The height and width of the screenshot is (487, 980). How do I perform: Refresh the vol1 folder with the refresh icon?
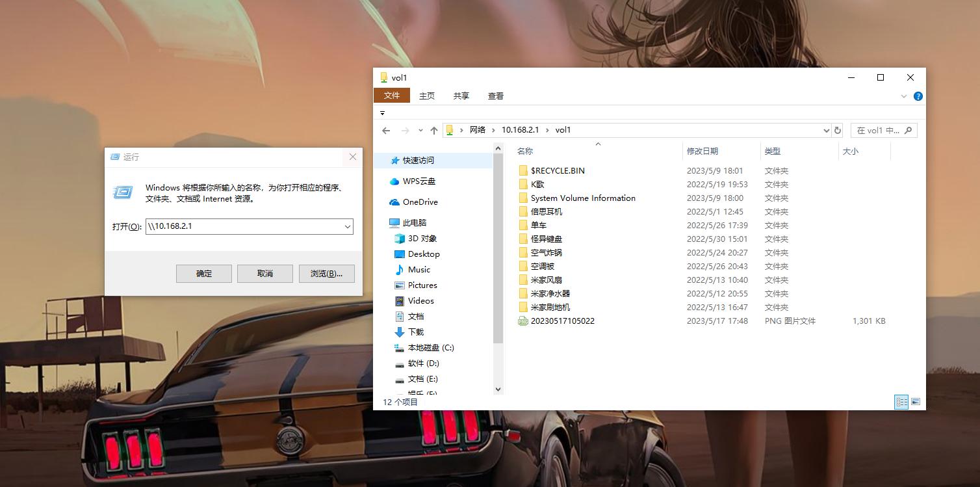838,129
